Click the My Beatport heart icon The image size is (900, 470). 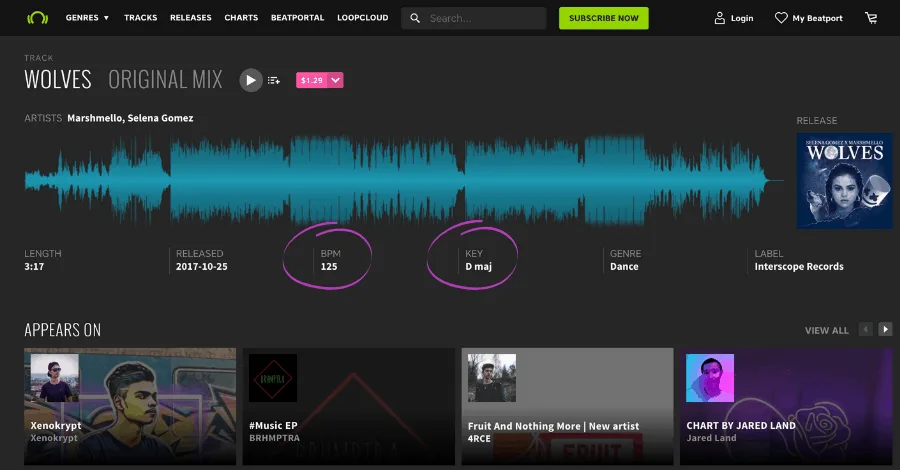click(x=781, y=18)
